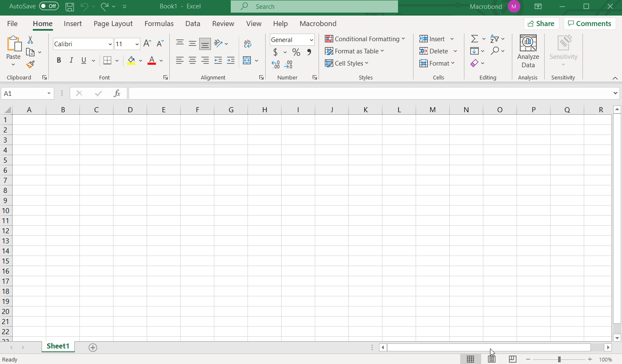Viewport: 622px width, 364px height.
Task: Toggle AutoSave switch
Action: [x=49, y=6]
